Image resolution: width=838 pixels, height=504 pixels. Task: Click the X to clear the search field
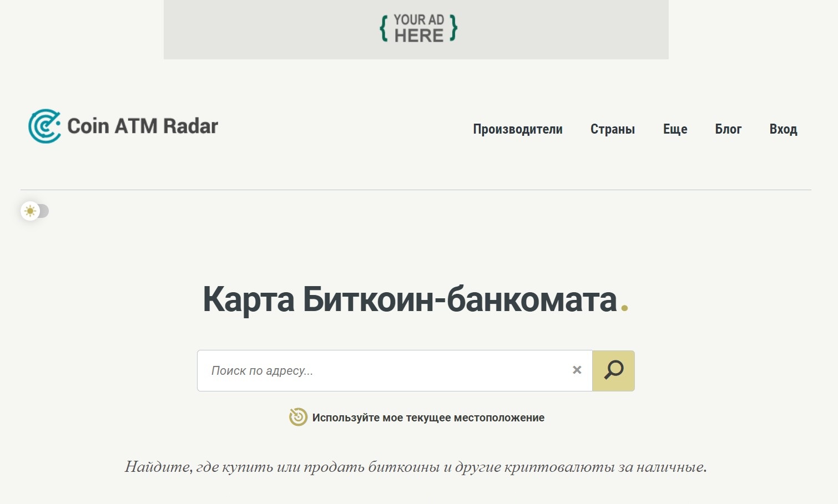click(x=577, y=370)
